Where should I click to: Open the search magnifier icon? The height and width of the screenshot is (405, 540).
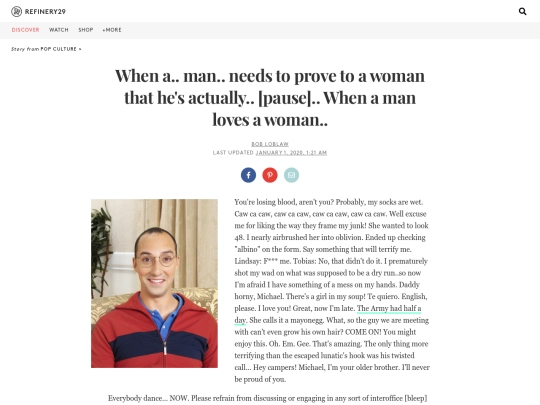point(522,11)
